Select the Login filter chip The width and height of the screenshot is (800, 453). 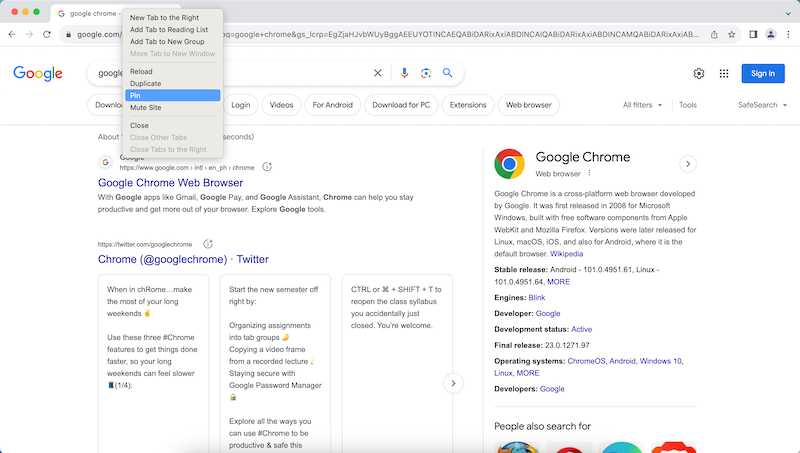tap(241, 105)
